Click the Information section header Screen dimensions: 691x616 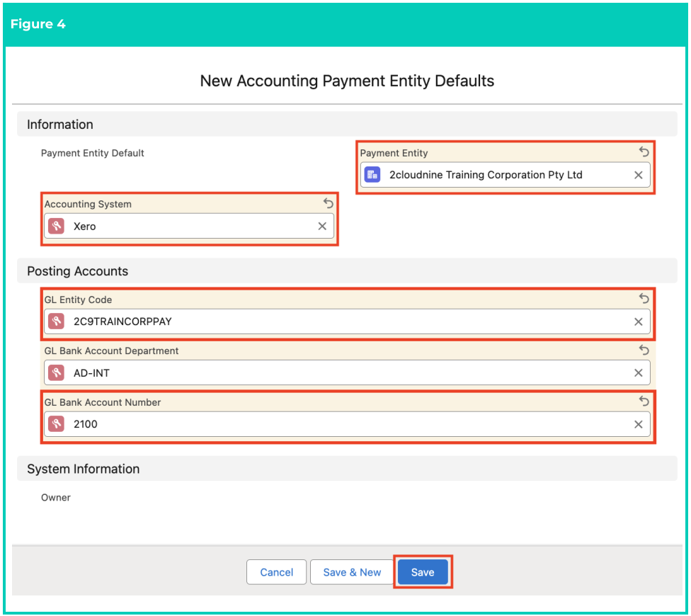[x=347, y=124]
